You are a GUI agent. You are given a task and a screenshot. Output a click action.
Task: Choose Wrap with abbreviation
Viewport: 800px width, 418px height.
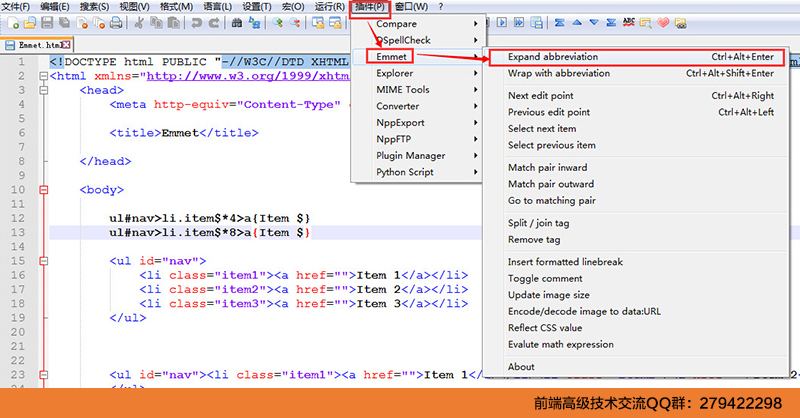click(636, 73)
